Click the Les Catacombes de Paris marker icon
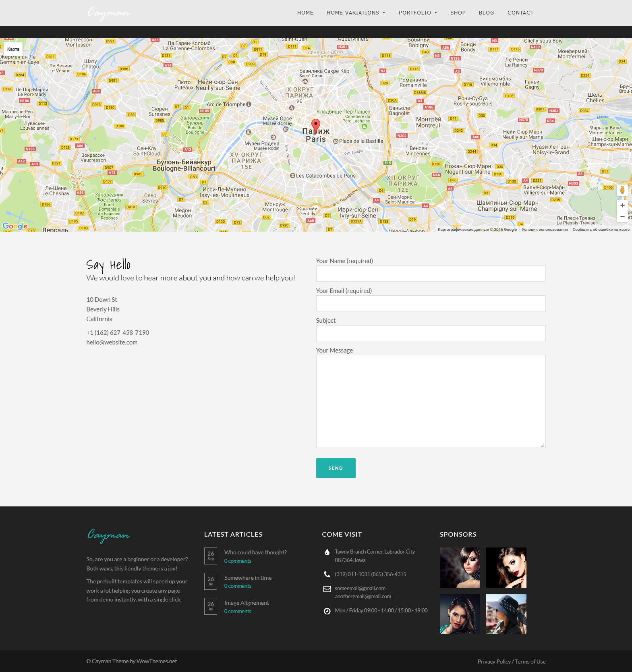The height and width of the screenshot is (672, 632). click(x=293, y=176)
